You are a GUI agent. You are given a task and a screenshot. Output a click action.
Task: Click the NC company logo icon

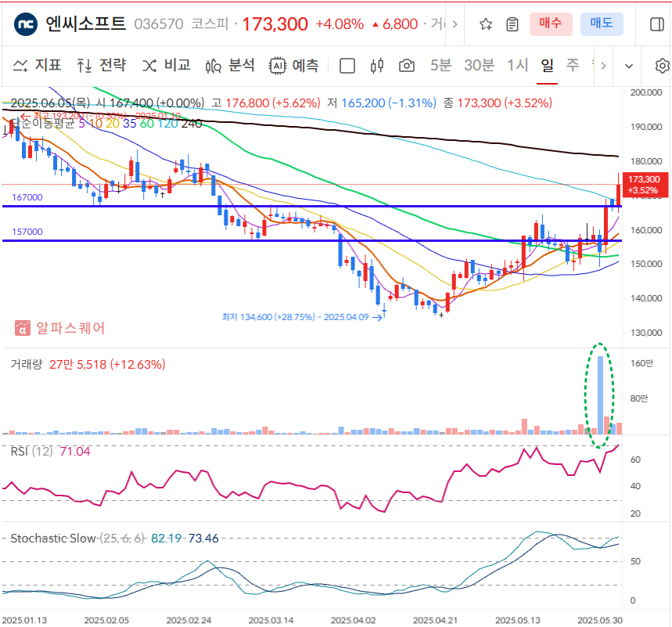click(x=25, y=24)
